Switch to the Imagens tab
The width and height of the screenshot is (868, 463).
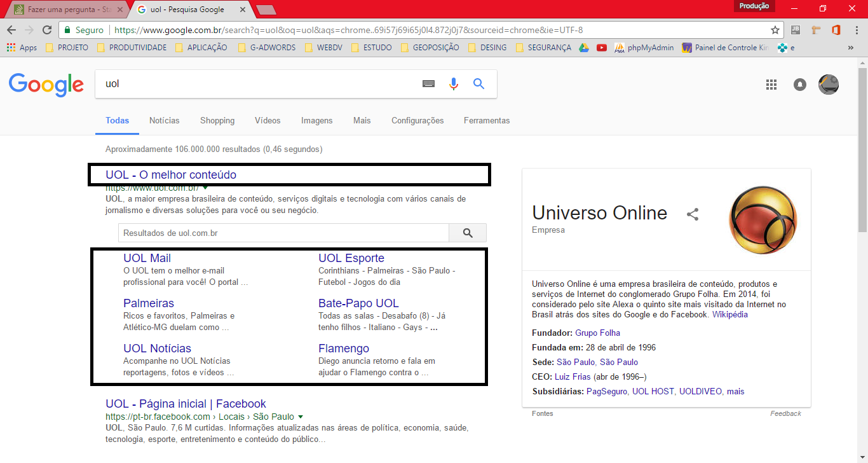tap(317, 120)
